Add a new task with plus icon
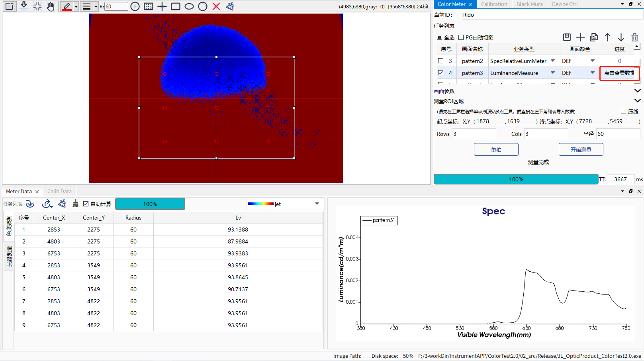The image size is (644, 361). point(580,37)
